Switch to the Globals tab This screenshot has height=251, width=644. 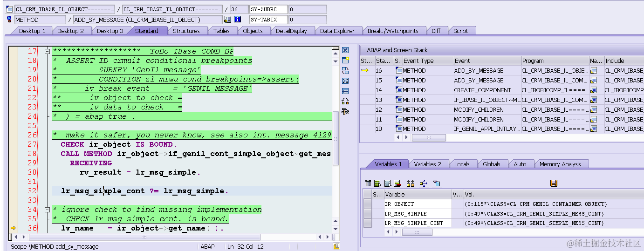point(492,164)
